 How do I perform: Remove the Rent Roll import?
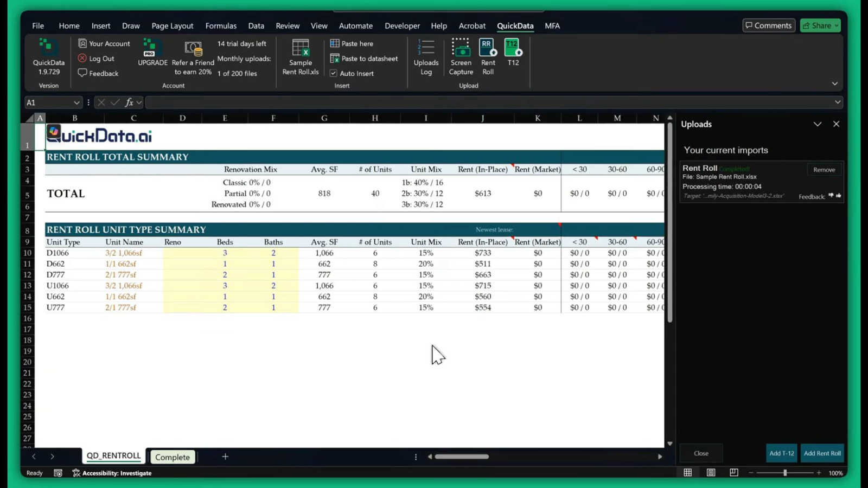pos(824,169)
